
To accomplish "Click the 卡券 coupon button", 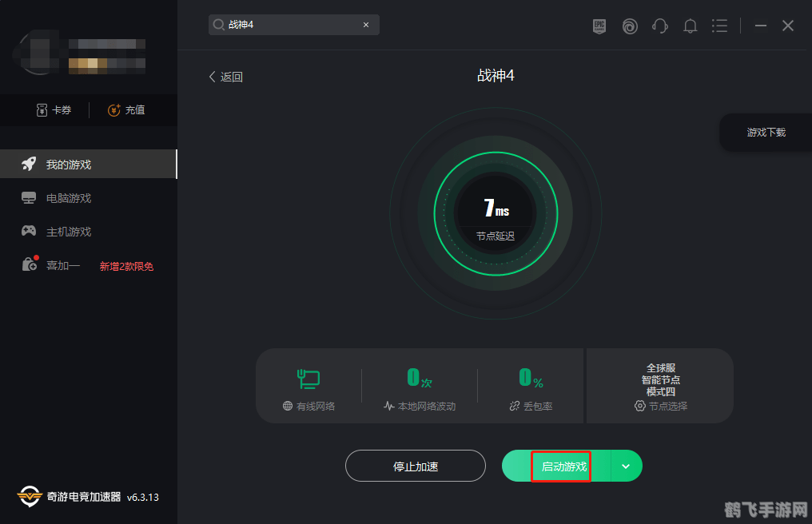I will (54, 110).
